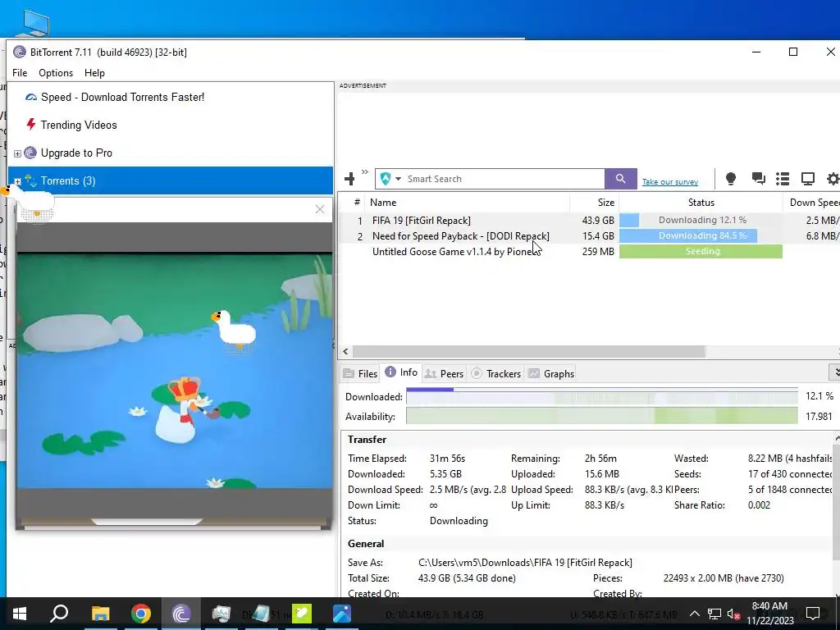
Task: Select Upgrade to Pro sidebar item
Action: (x=76, y=153)
